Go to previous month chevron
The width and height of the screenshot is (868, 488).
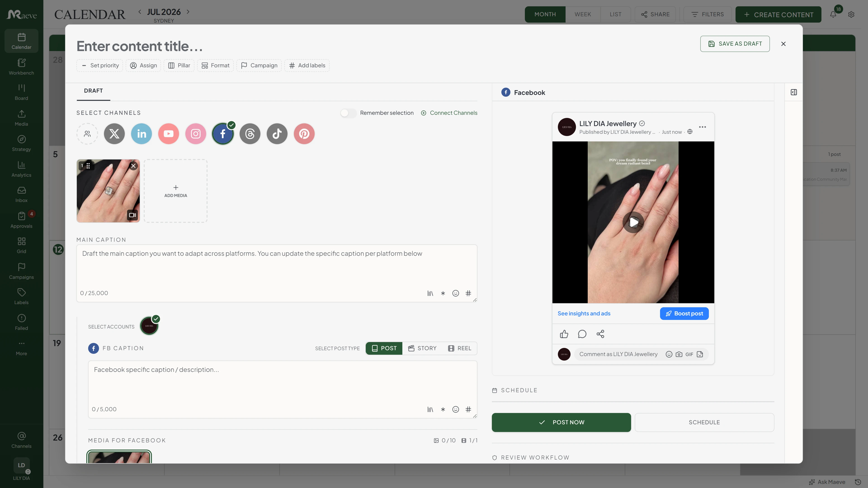pyautogui.click(x=139, y=12)
